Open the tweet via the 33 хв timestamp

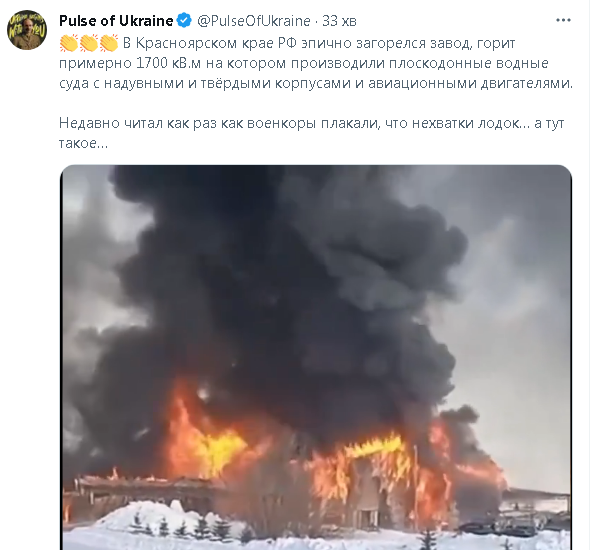tap(339, 21)
